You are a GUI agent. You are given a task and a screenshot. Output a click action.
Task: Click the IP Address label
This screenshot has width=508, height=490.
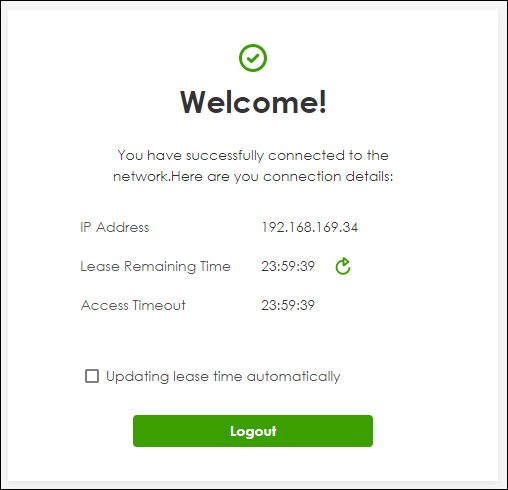pos(115,227)
